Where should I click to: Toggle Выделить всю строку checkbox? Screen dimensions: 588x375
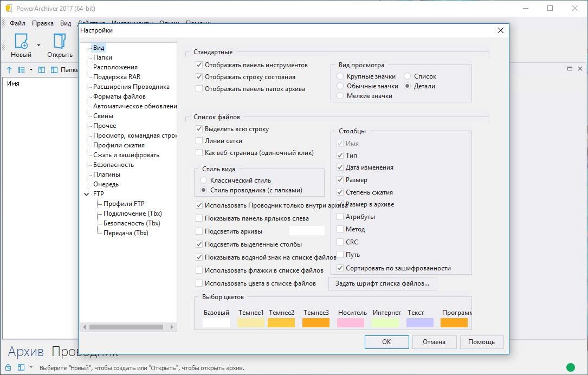coord(199,129)
